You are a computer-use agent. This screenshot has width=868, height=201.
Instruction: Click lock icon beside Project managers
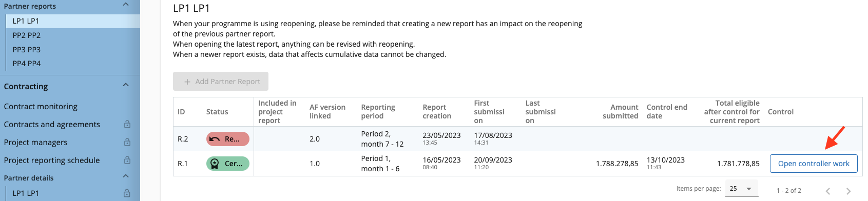pyautogui.click(x=127, y=142)
